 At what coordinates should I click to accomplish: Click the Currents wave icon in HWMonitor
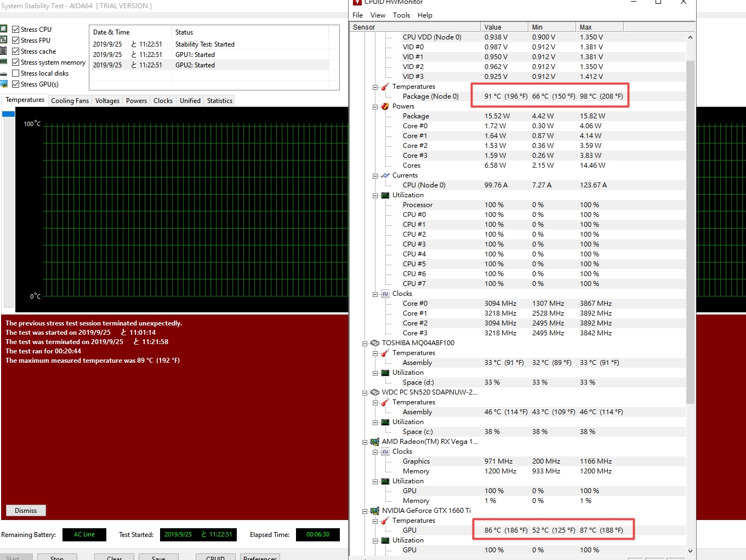pyautogui.click(x=385, y=175)
